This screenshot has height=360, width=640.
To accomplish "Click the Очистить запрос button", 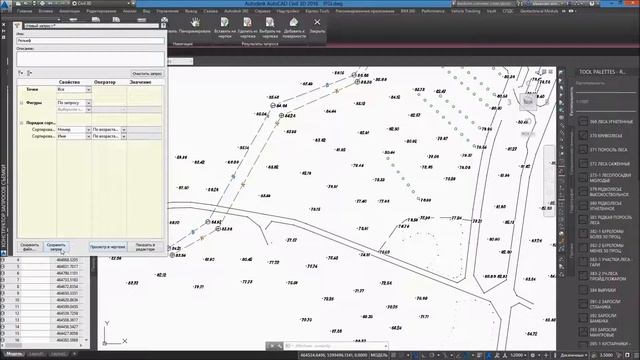I will pos(147,74).
